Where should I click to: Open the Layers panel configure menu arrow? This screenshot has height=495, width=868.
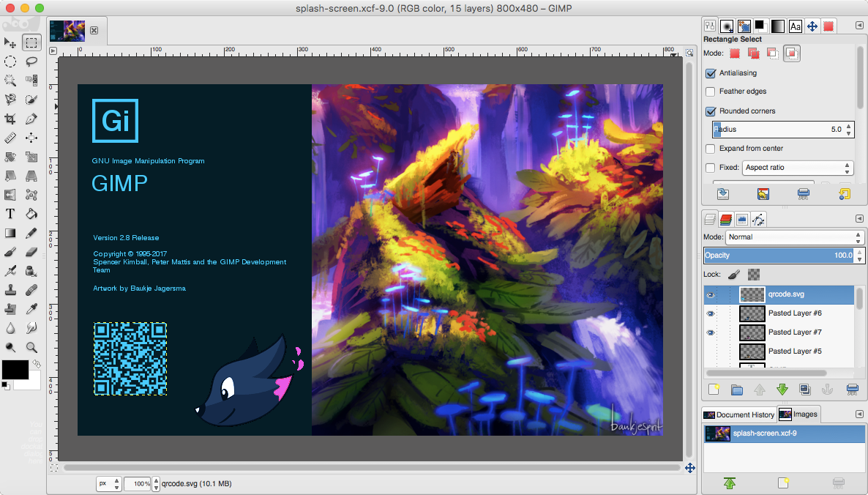click(x=859, y=218)
